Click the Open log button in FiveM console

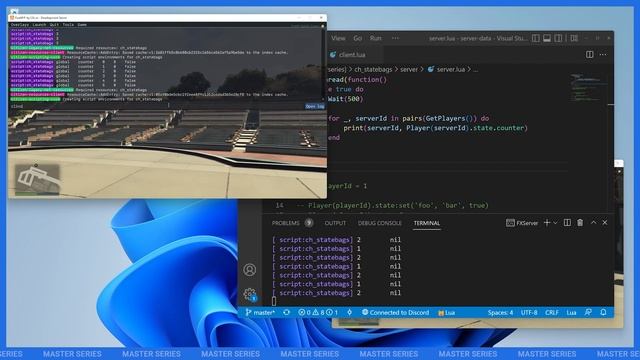(315, 106)
